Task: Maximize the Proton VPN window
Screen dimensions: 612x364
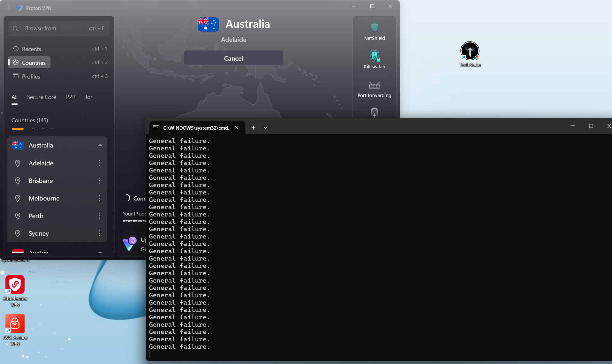Action: [372, 6]
